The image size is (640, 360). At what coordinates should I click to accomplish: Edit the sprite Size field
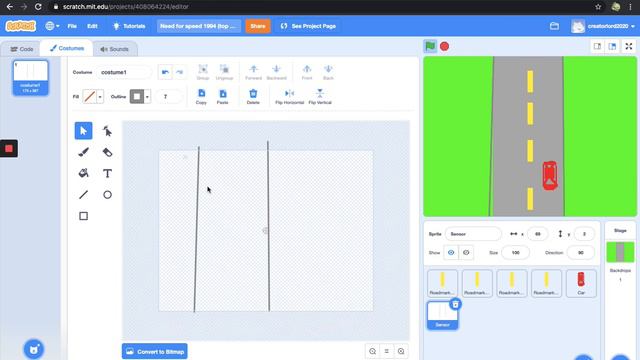(x=516, y=253)
